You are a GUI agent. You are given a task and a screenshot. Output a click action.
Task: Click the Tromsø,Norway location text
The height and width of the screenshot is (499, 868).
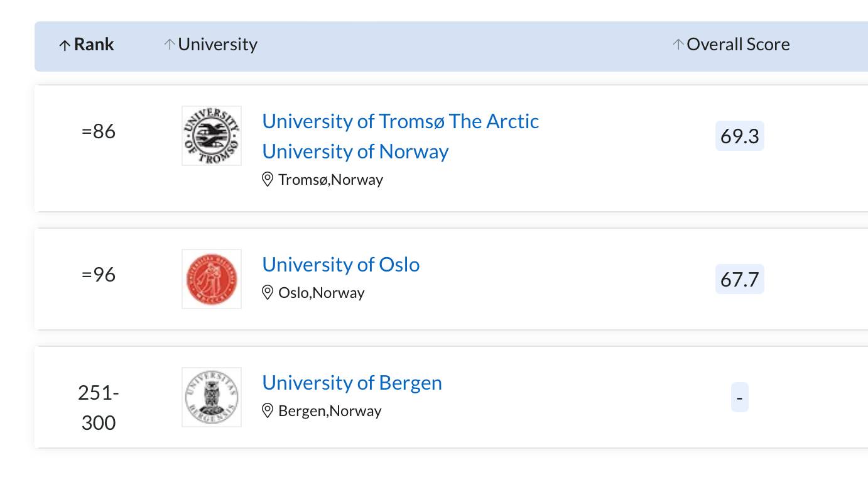click(x=330, y=180)
